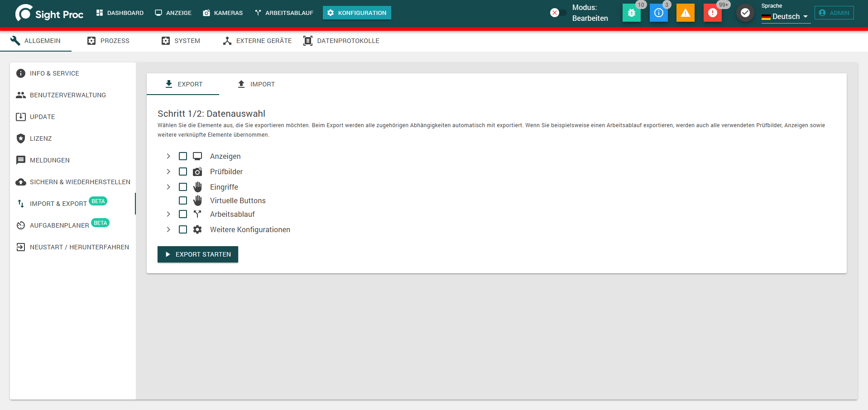Open Sichern & Wiederherstellen backup section
The image size is (868, 410).
tap(73, 182)
